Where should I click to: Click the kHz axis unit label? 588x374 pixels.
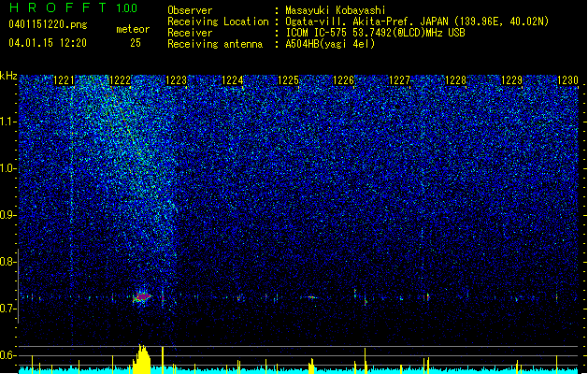(8, 76)
